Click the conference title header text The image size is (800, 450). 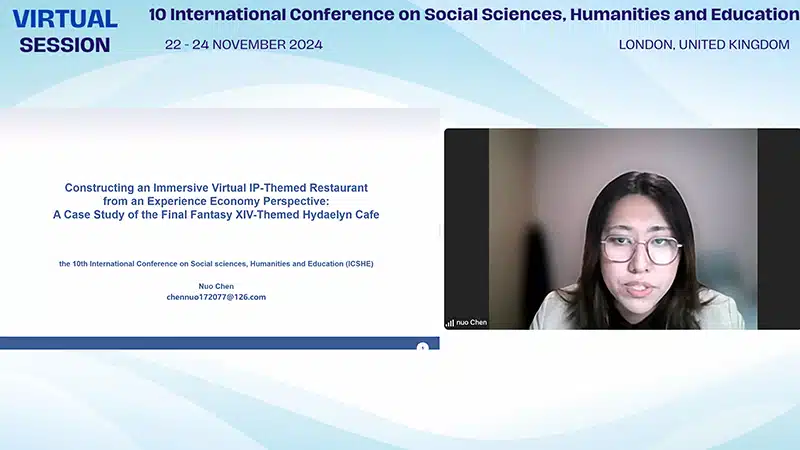(x=473, y=15)
